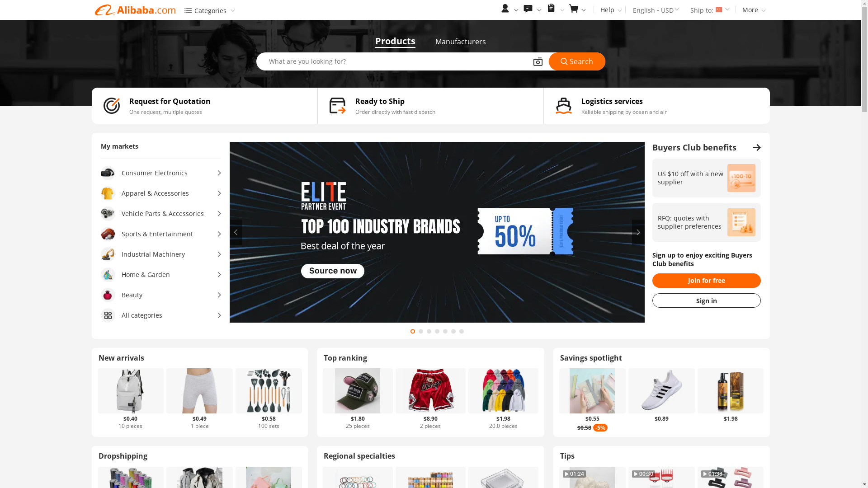Select the second carousel dot
Viewport: 868px width, 488px height.
point(421,332)
